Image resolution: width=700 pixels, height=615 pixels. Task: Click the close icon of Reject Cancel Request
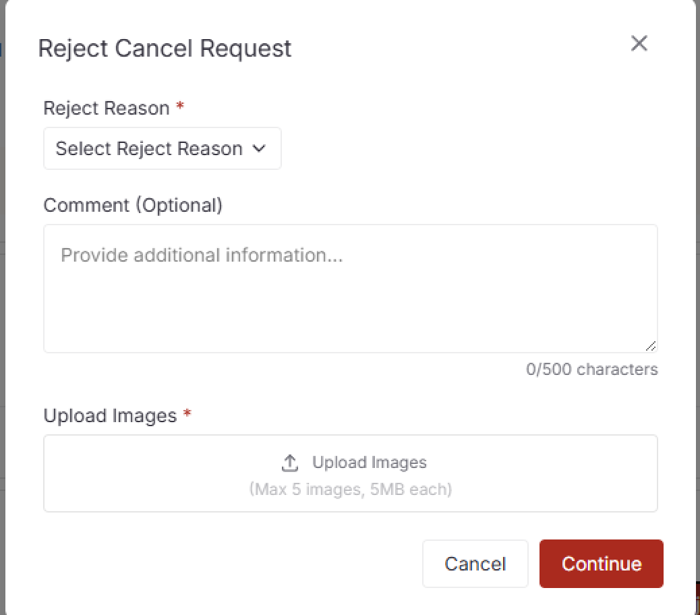(x=639, y=43)
